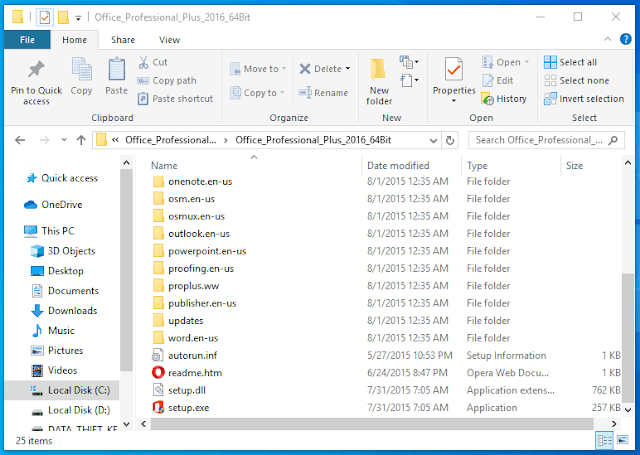Select the onenote.en-us folder
This screenshot has width=640, height=455.
192,181
